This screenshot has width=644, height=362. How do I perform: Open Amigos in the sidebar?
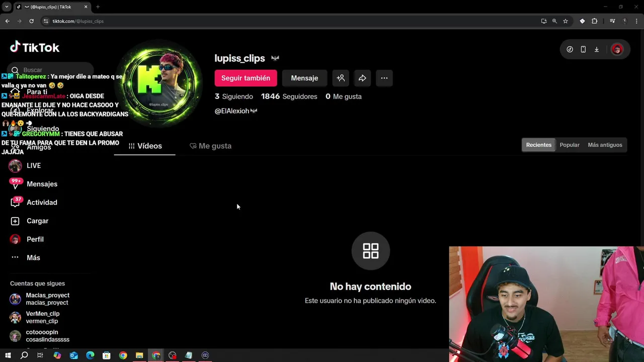click(31, 147)
